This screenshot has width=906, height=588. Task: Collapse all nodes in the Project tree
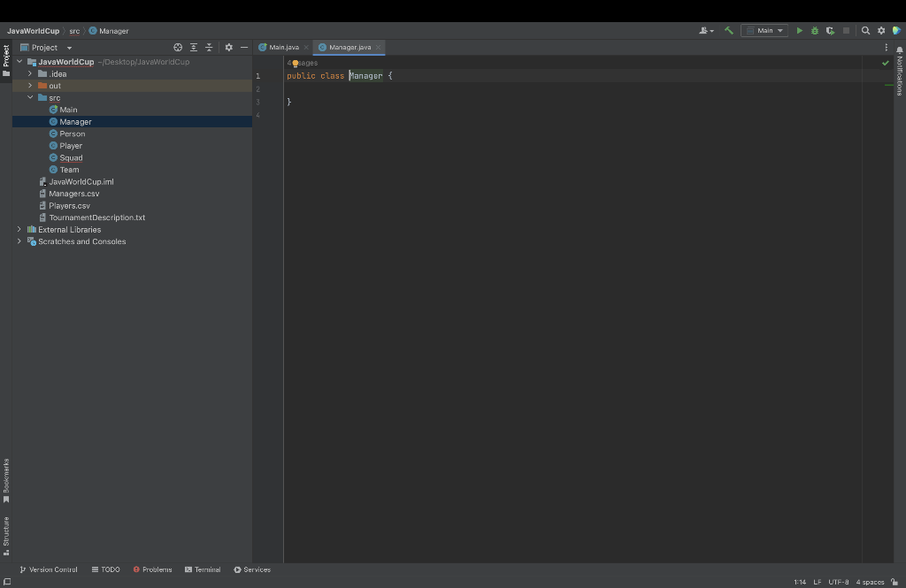(209, 47)
